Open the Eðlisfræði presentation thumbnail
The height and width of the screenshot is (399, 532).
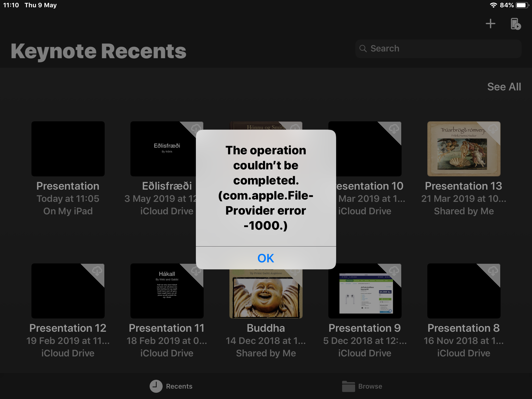tap(164, 149)
